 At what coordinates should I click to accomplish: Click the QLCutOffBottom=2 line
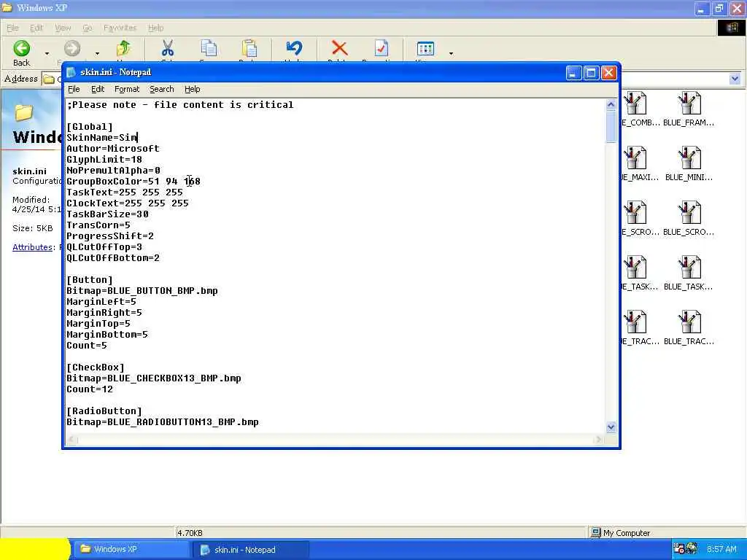pos(113,258)
